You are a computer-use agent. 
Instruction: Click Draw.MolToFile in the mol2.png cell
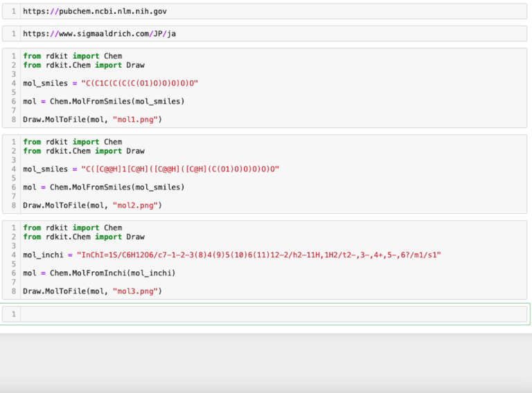[54, 205]
